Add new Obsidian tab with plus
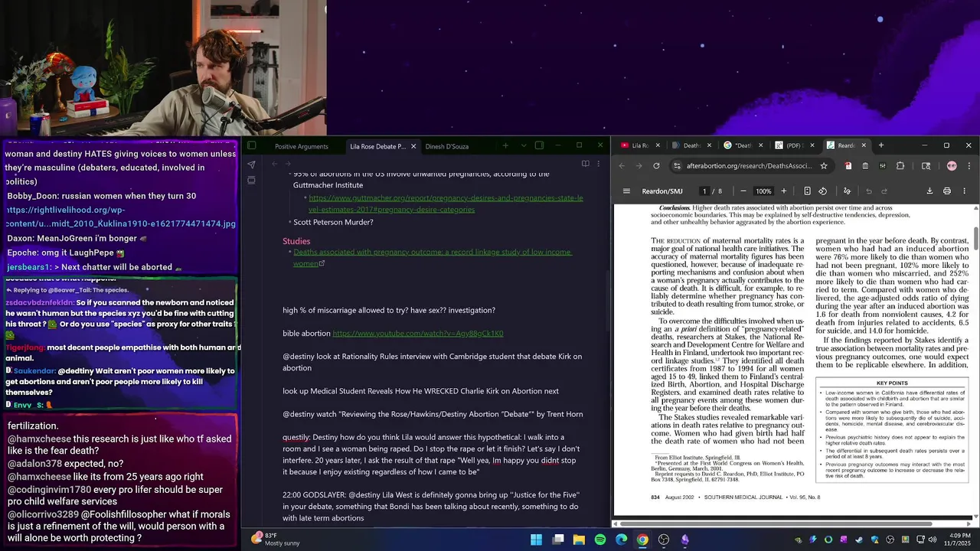 click(x=505, y=145)
